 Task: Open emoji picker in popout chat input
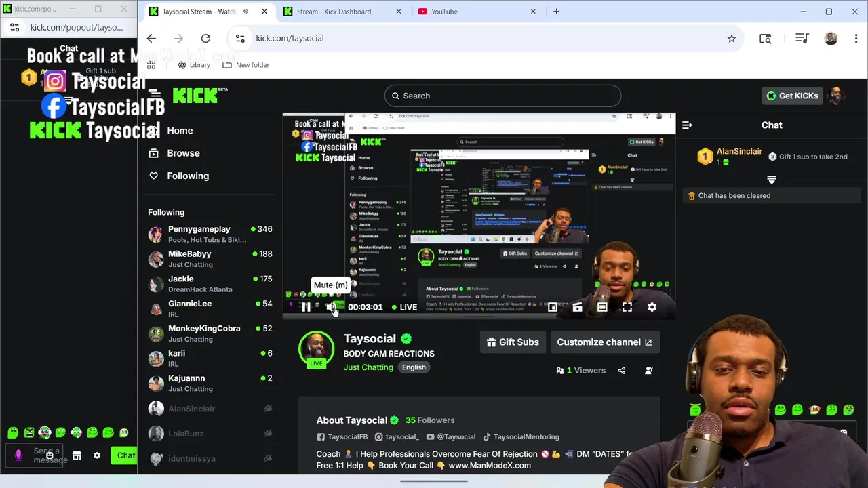point(50,456)
